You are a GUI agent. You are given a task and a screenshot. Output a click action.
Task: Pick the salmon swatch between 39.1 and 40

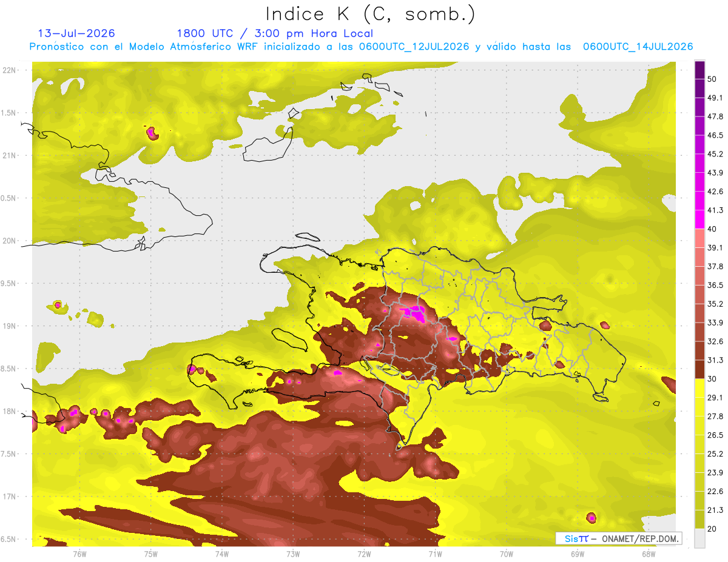pos(700,238)
